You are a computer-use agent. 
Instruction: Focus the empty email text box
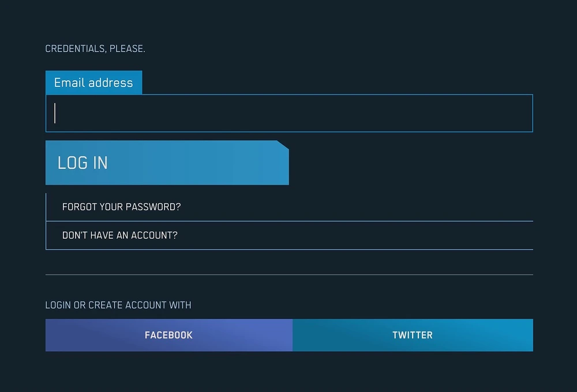(288, 114)
